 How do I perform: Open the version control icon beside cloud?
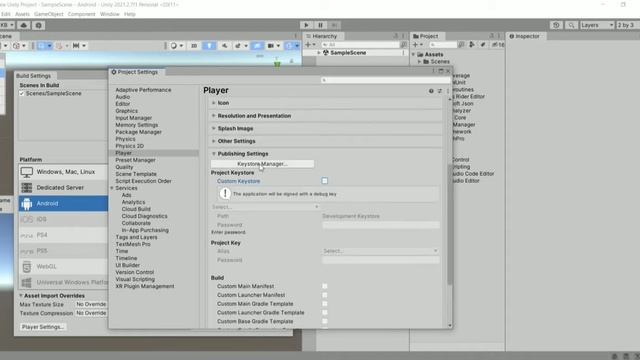point(38,25)
